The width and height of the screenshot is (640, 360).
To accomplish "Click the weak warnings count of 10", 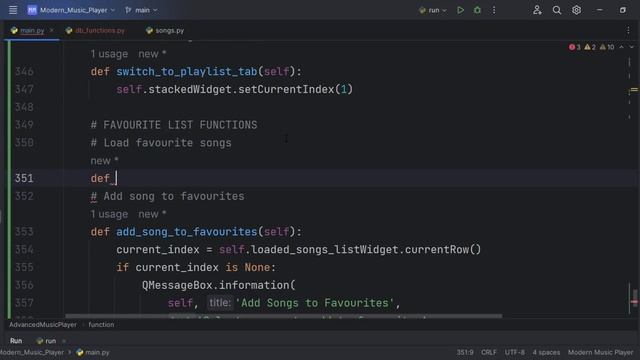I will click(607, 47).
